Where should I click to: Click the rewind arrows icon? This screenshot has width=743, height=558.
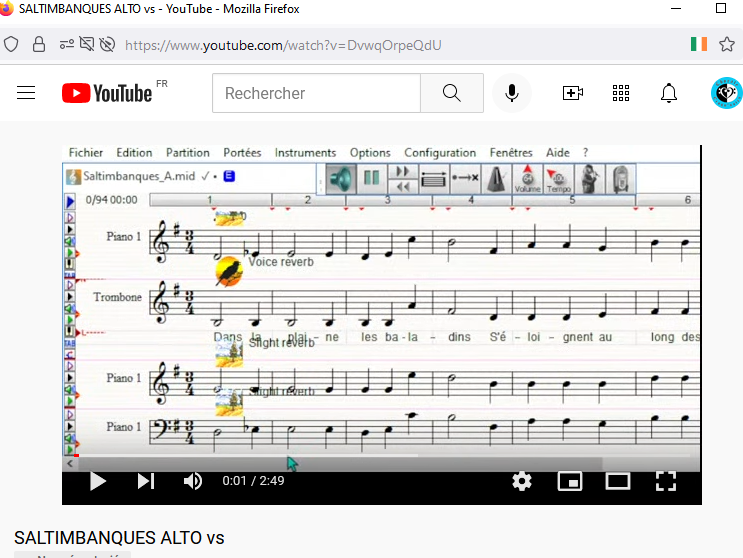[x=403, y=187]
